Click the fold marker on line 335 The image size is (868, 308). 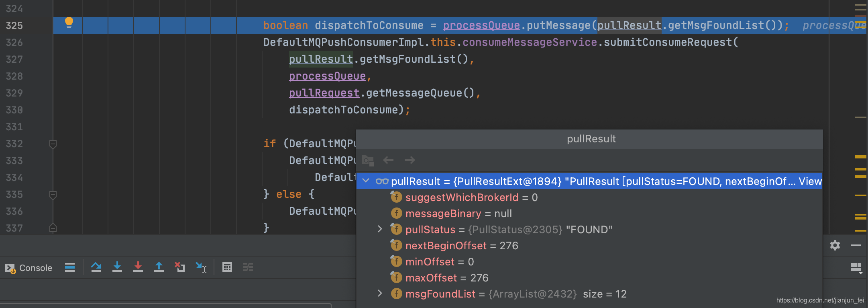click(x=53, y=195)
